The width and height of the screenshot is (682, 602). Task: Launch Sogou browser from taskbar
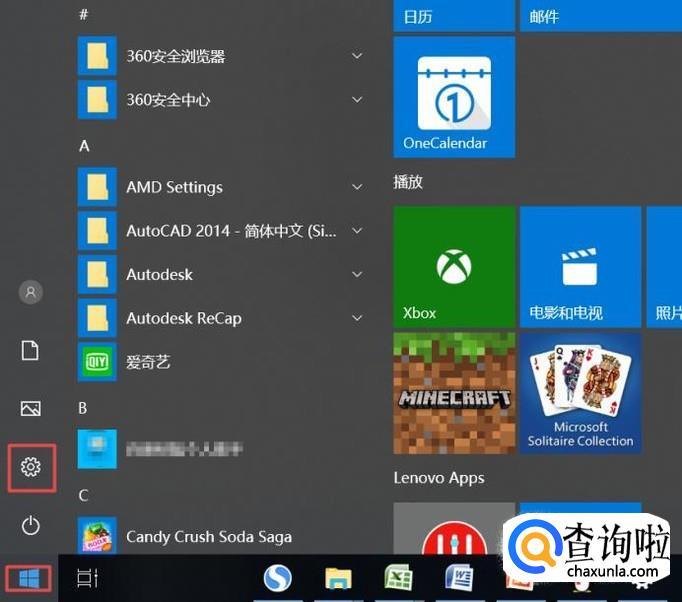coord(277,579)
